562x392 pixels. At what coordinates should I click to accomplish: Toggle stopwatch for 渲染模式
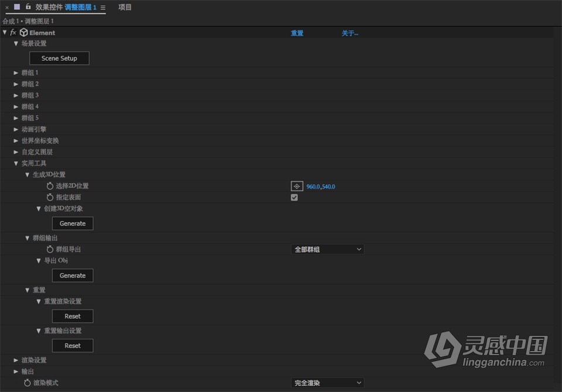(x=28, y=383)
